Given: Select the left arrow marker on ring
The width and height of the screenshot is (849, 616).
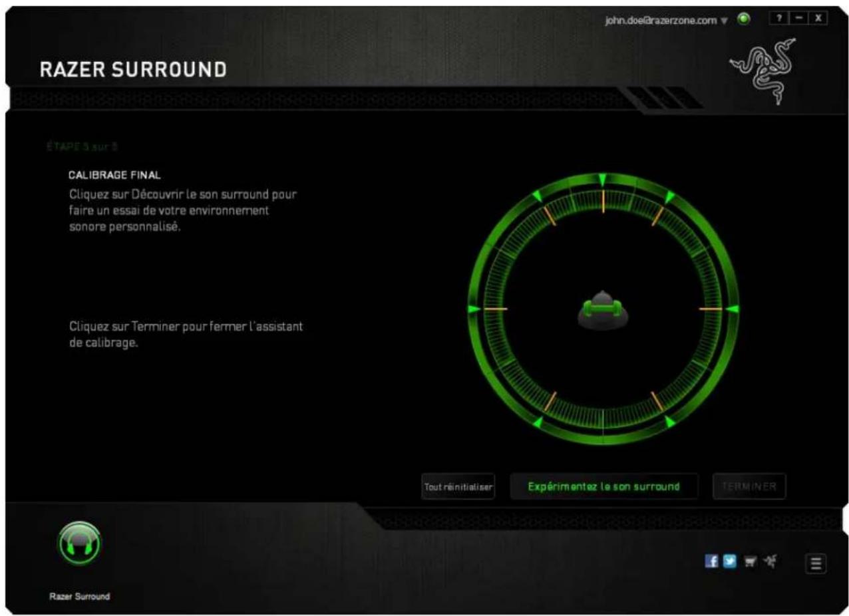Looking at the screenshot, I should point(474,309).
